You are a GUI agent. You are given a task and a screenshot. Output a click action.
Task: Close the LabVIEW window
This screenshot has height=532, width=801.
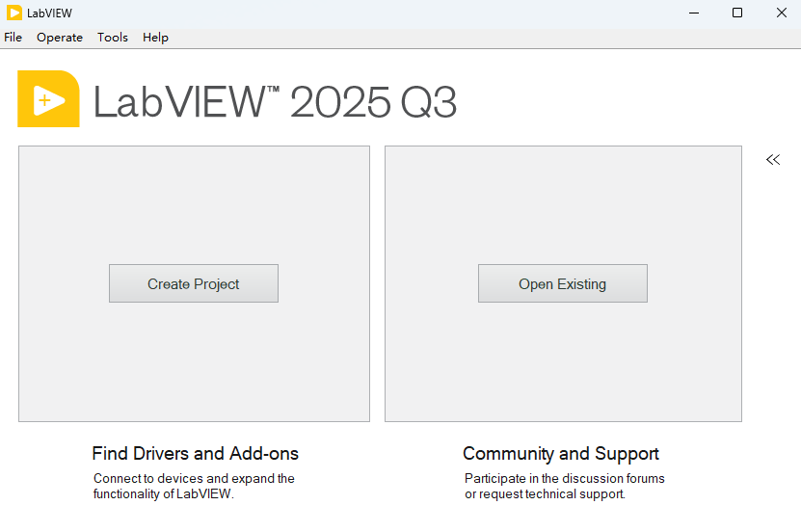[781, 13]
